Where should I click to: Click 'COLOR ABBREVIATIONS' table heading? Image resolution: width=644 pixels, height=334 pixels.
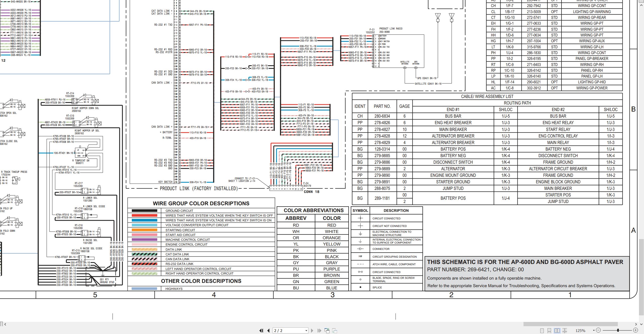pos(313,210)
